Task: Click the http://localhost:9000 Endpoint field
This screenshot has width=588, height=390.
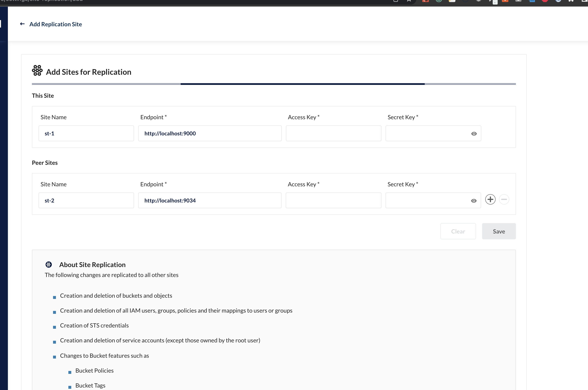Action: 210,134
